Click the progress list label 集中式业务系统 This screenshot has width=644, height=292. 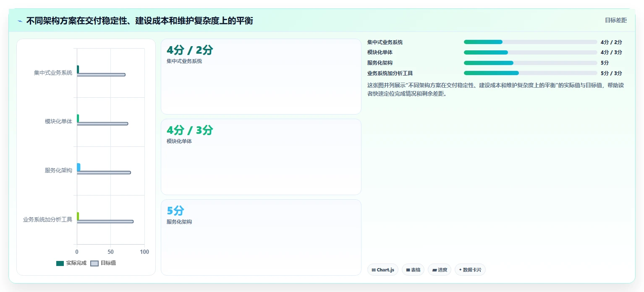385,42
